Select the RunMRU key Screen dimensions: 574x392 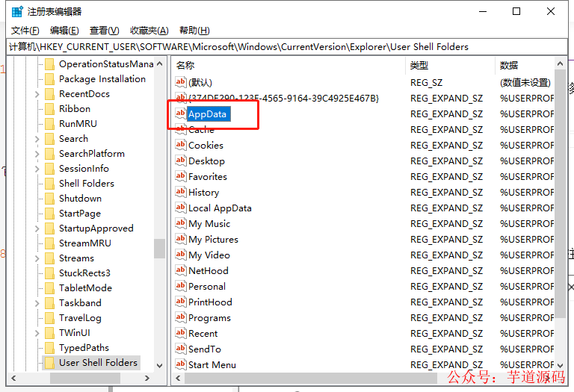pos(78,124)
